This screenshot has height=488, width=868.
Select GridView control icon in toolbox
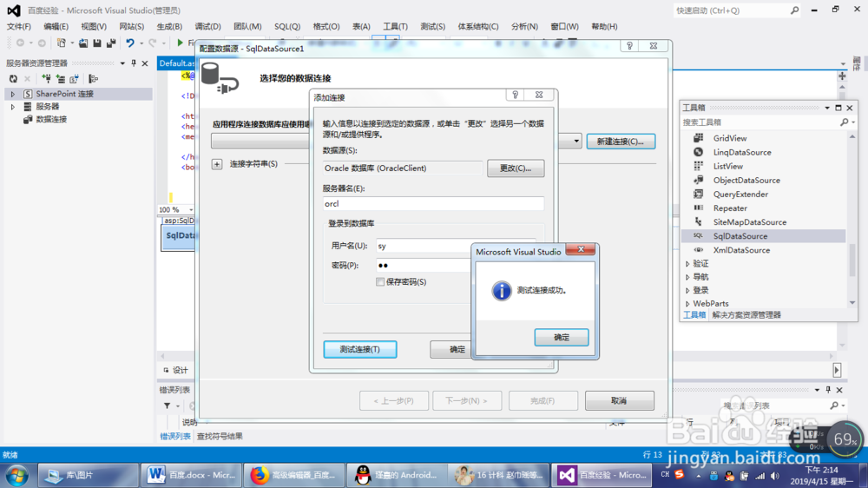coord(699,138)
